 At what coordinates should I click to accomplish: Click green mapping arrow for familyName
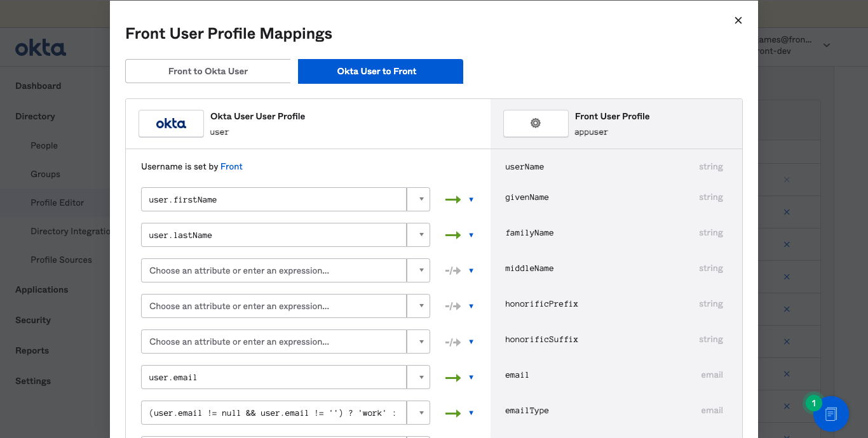[x=453, y=235]
